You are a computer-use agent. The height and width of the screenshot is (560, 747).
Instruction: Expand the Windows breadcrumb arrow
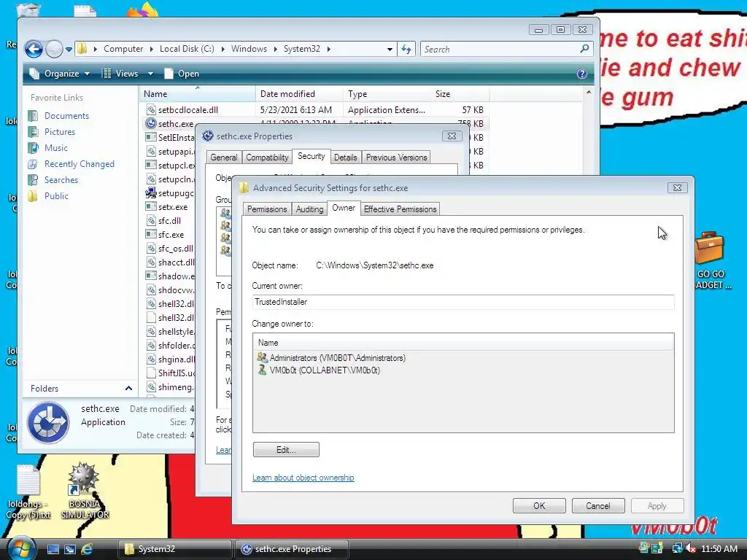[x=275, y=49]
